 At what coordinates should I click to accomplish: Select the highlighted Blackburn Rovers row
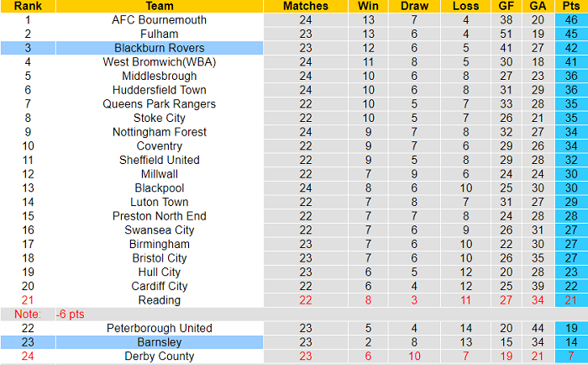point(159,48)
